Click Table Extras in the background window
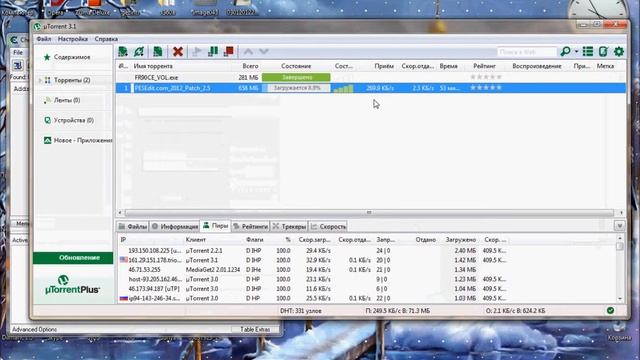The height and width of the screenshot is (360, 640). pyautogui.click(x=255, y=329)
